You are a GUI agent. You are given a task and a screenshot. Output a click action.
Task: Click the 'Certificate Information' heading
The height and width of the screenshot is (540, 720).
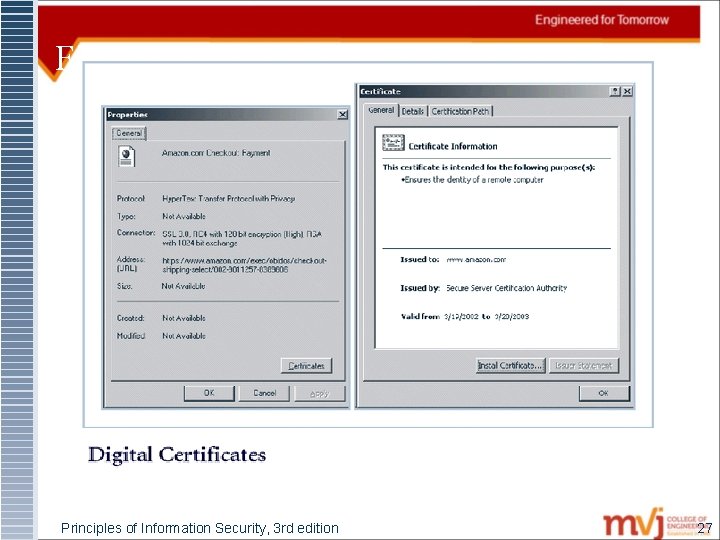(453, 146)
